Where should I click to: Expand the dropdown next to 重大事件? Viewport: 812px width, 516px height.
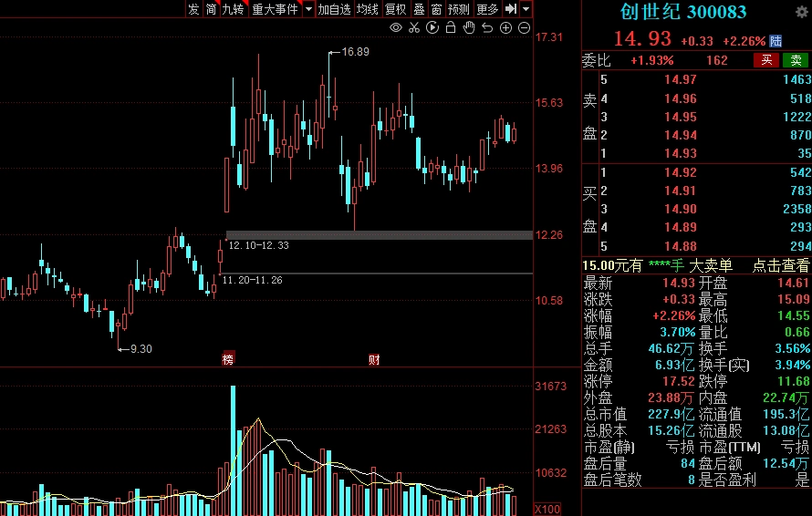point(308,9)
